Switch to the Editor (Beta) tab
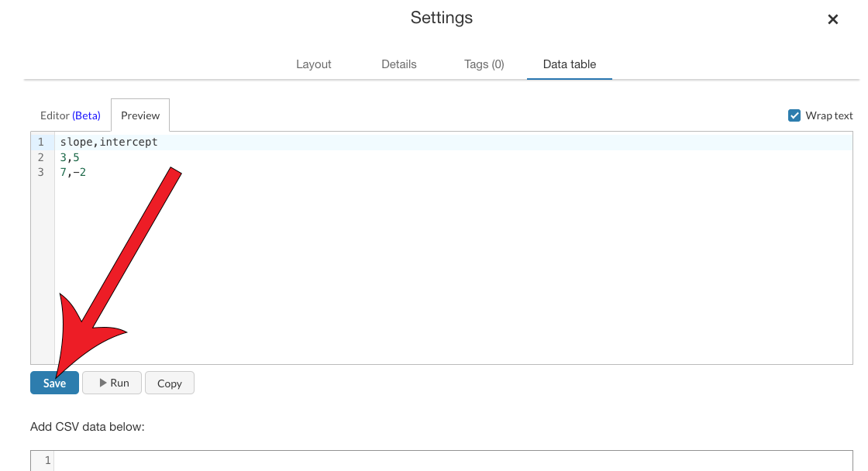868x471 pixels. pos(71,115)
